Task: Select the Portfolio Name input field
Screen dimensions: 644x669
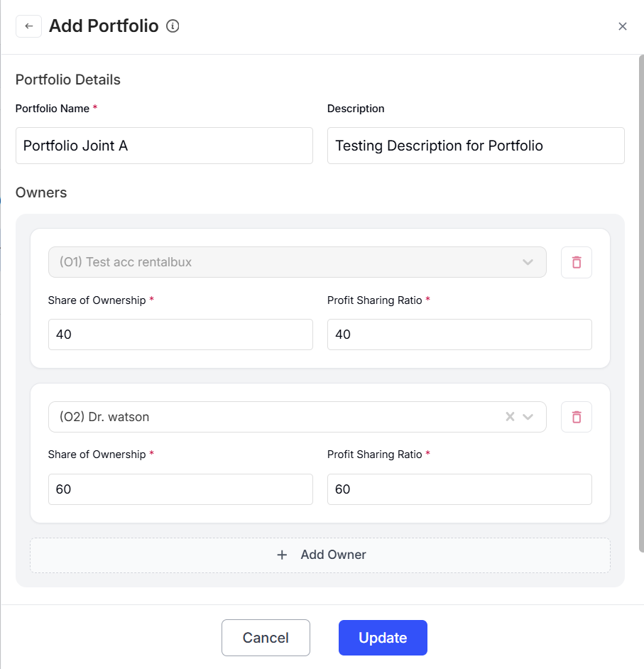Action: click(x=164, y=146)
